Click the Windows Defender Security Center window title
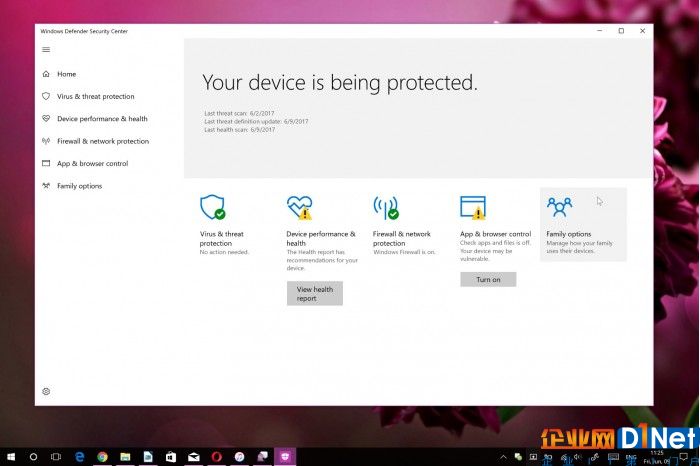This screenshot has height=466, width=700. pos(84,31)
